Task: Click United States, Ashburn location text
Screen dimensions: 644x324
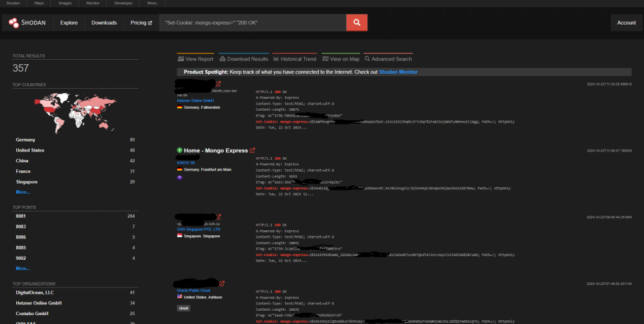Action: (x=203, y=297)
